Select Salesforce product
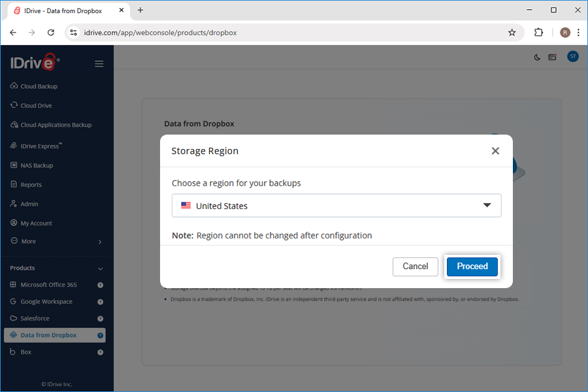This screenshot has width=588, height=392. [x=35, y=318]
